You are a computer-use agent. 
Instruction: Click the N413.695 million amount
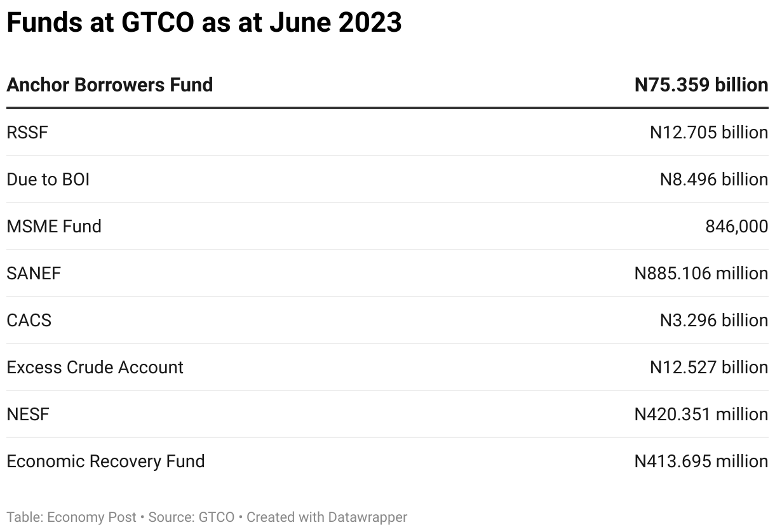click(x=701, y=461)
